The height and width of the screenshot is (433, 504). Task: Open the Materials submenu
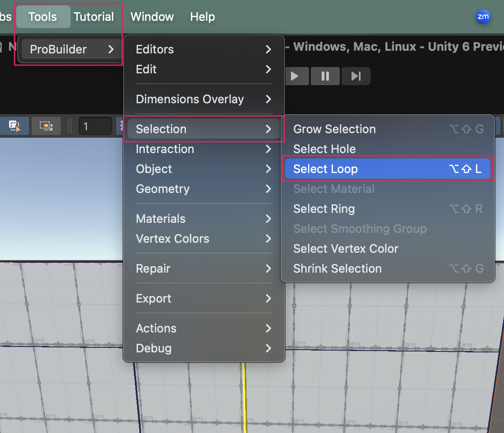click(x=204, y=219)
